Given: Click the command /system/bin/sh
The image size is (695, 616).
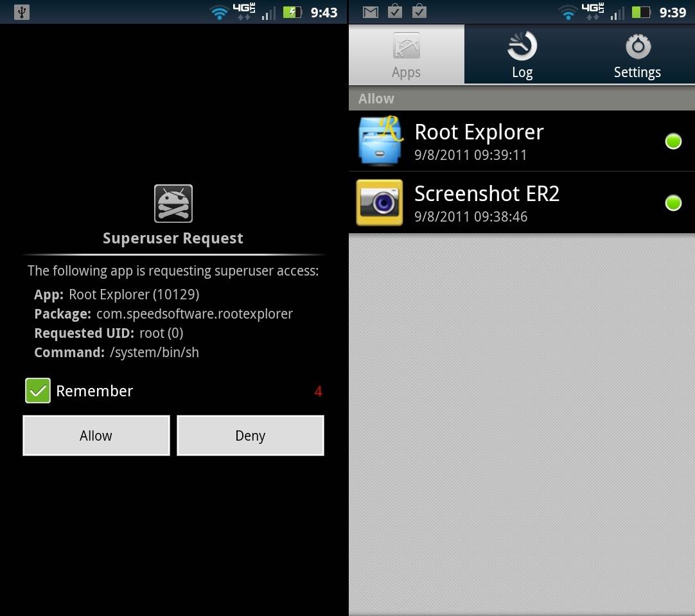Looking at the screenshot, I should pos(154,352).
